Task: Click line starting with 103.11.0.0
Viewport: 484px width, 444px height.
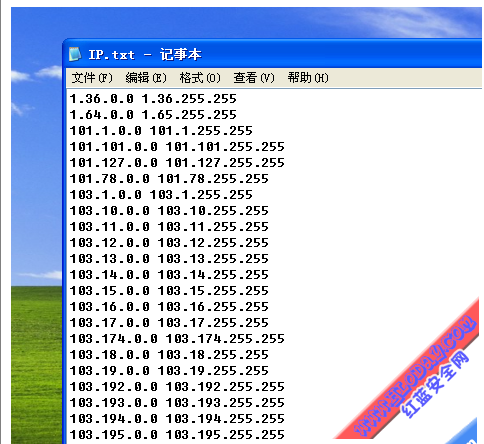Action: click(169, 227)
